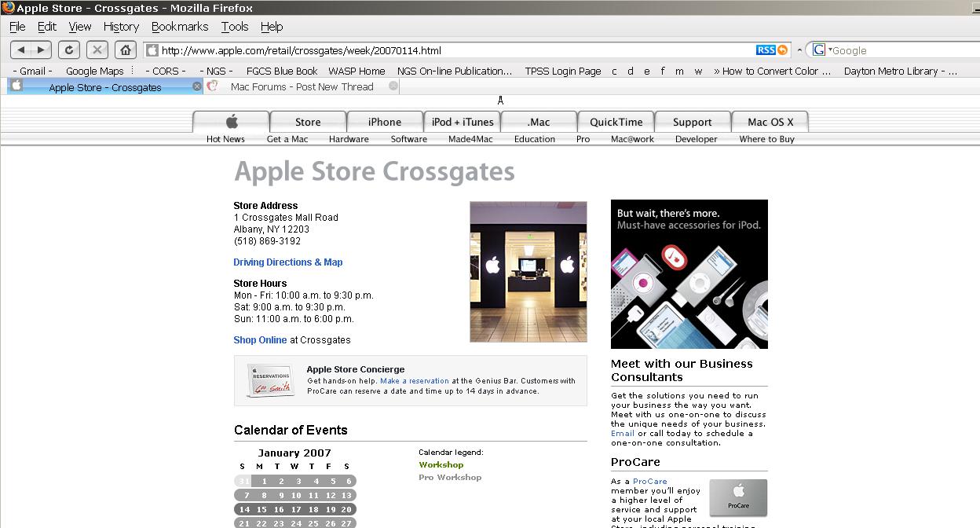Click into the URL address field
The height and width of the screenshot is (528, 980).
tap(455, 50)
